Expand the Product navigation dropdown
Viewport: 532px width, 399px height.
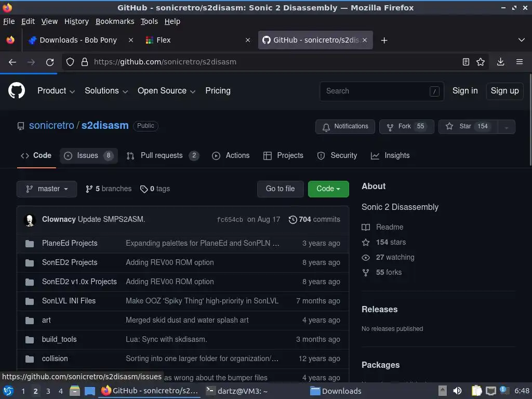tap(56, 91)
